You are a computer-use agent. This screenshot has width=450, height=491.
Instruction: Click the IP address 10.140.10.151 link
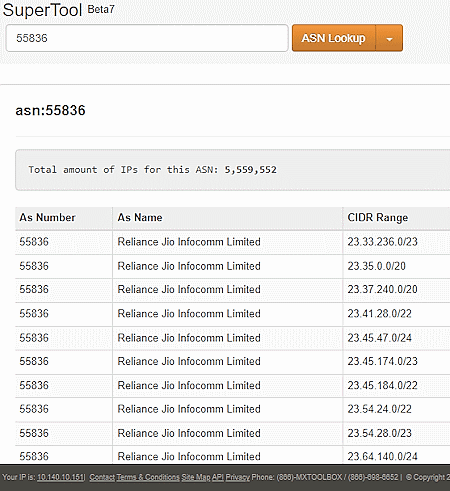60,477
